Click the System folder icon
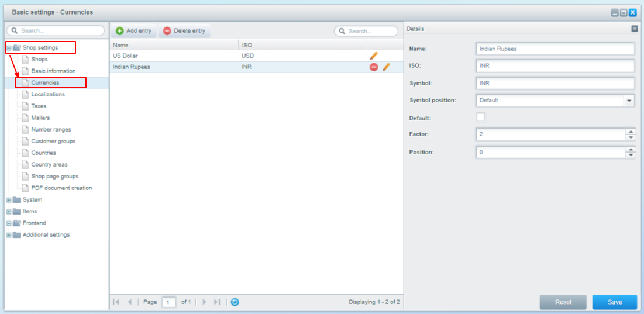The height and width of the screenshot is (314, 644). coord(17,200)
